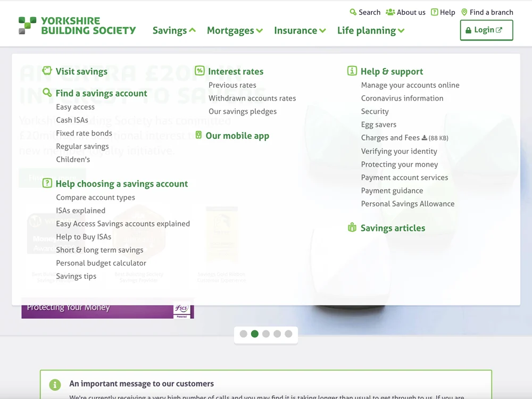Open Protecting your money menu link
Viewport: 532px width, 399px height.
point(400,164)
